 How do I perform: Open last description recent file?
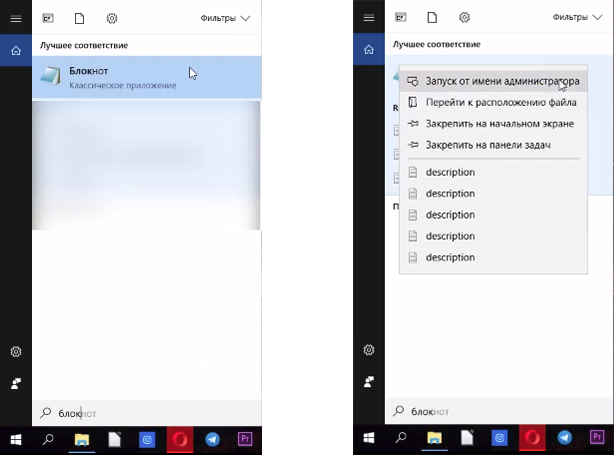coord(493,257)
